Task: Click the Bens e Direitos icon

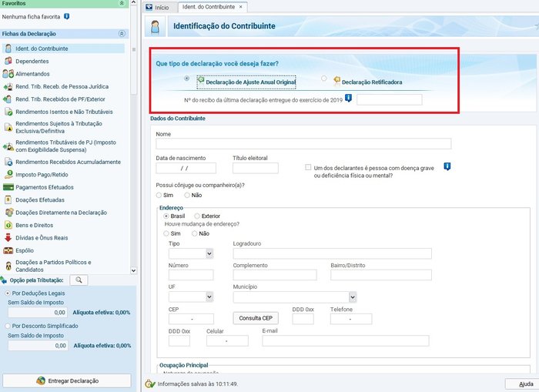Action: coord(8,225)
